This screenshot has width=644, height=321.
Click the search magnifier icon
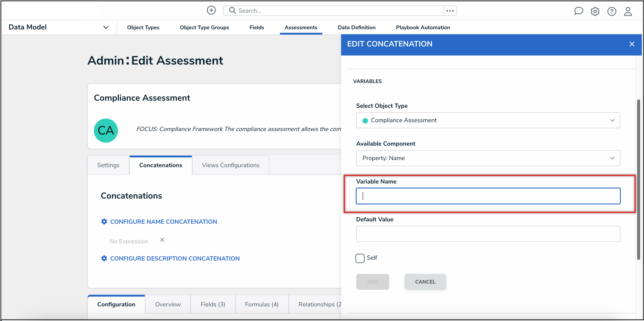pyautogui.click(x=232, y=11)
